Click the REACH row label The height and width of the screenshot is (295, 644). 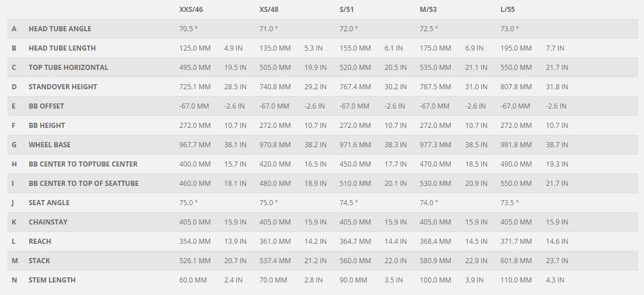[x=40, y=242]
